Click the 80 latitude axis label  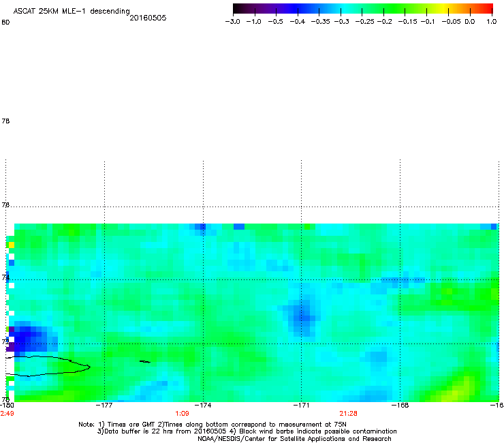click(5, 22)
